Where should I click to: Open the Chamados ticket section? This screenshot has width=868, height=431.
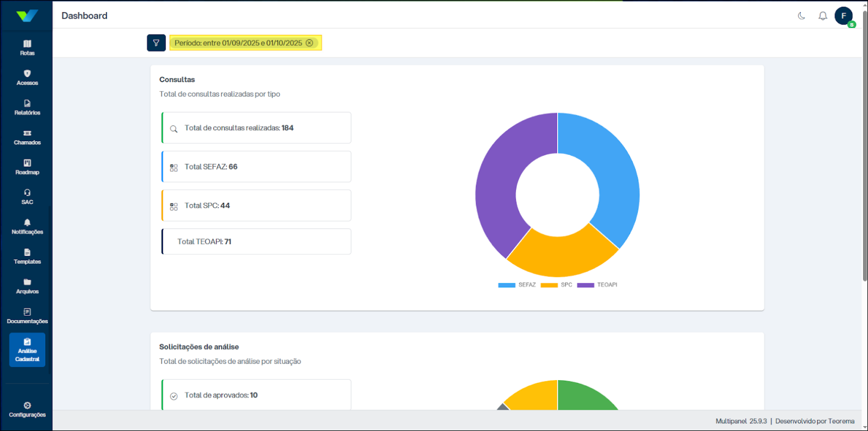pos(27,137)
